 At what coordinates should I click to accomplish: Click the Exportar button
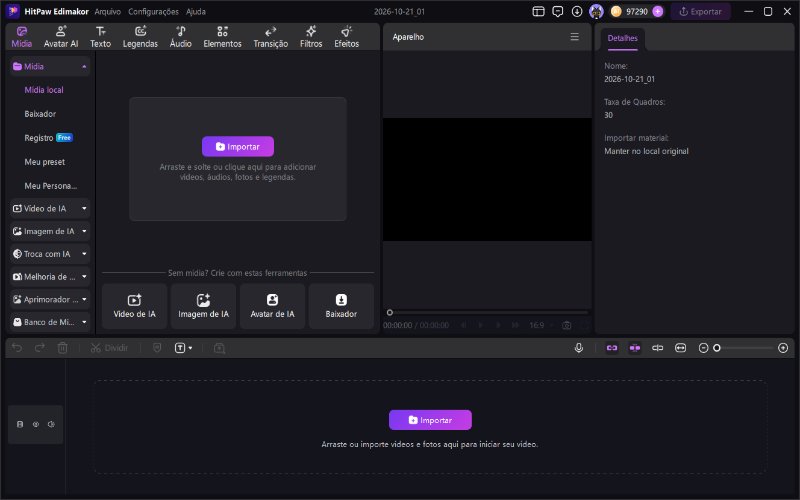point(701,11)
